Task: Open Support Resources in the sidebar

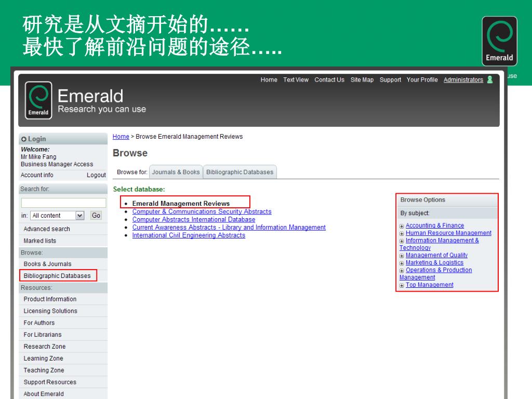Action: click(50, 382)
